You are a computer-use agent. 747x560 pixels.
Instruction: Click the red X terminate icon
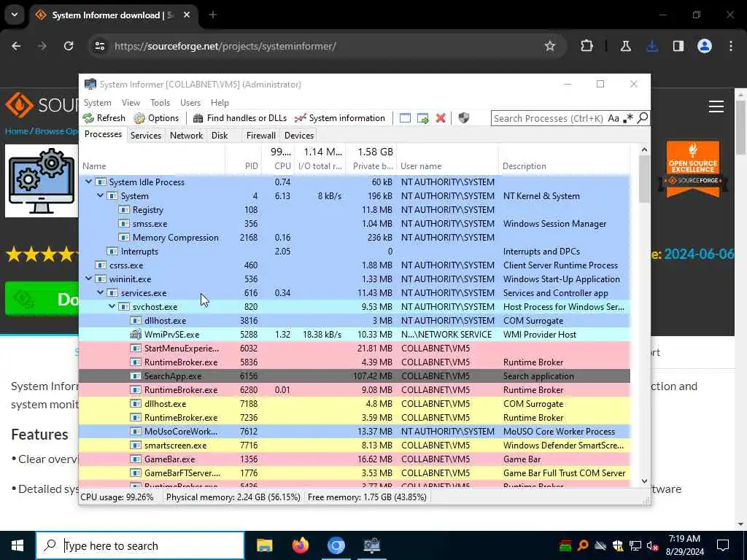click(x=441, y=118)
